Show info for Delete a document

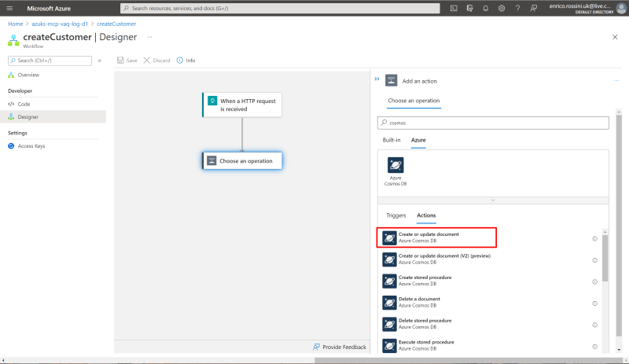[595, 303]
